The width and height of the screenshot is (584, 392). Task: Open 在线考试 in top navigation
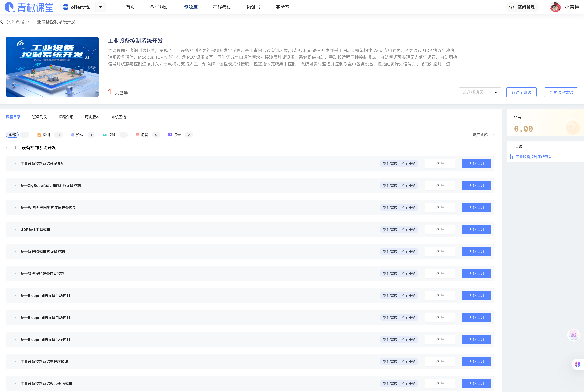point(222,7)
